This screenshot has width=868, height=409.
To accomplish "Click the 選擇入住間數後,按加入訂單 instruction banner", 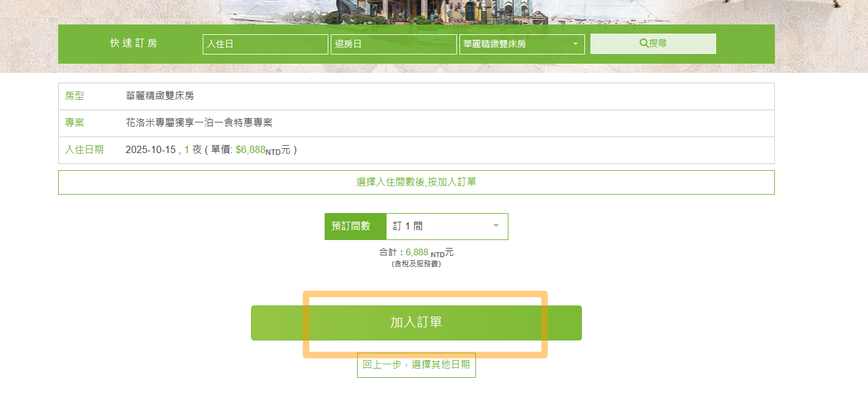I will tap(416, 182).
